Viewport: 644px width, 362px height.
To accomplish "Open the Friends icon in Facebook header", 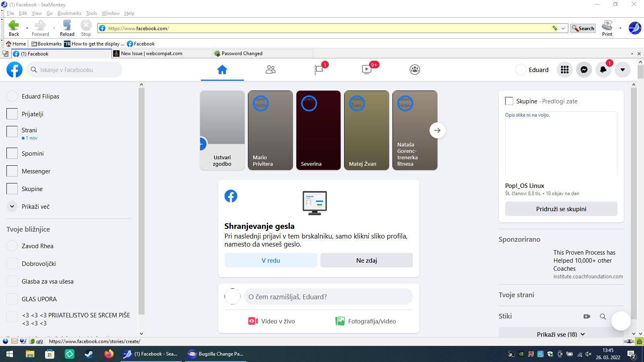I will coord(270,70).
